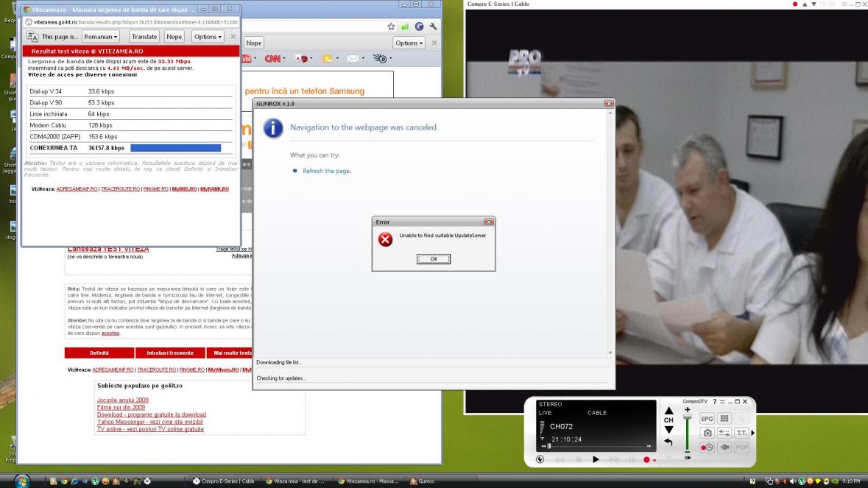Viewport: 868px width, 488px height.
Task: Click the scheduled recording clock icon
Action: pos(707,447)
